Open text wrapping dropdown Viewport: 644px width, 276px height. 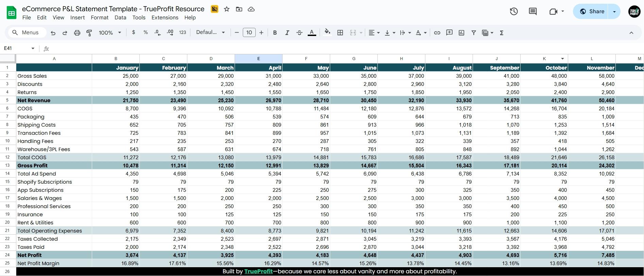[x=405, y=33]
